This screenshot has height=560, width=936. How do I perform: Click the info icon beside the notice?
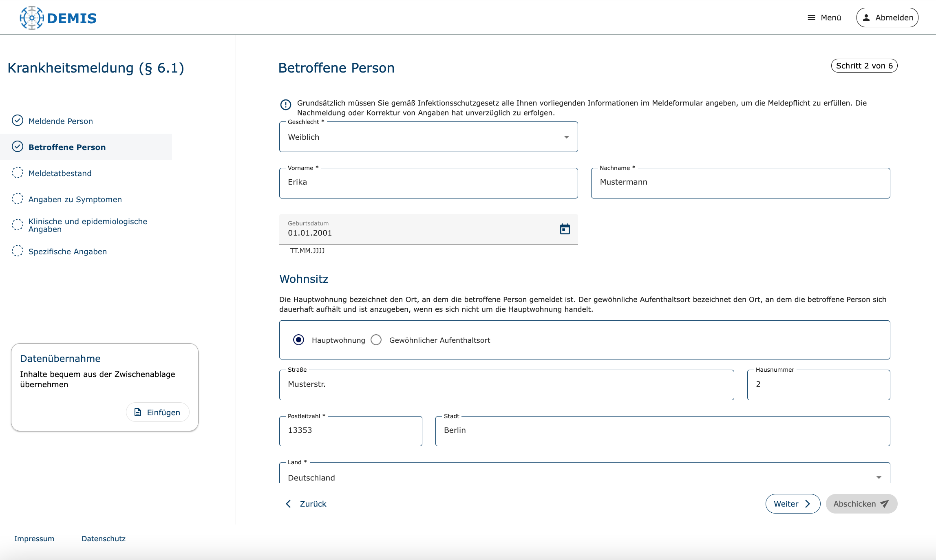286,105
